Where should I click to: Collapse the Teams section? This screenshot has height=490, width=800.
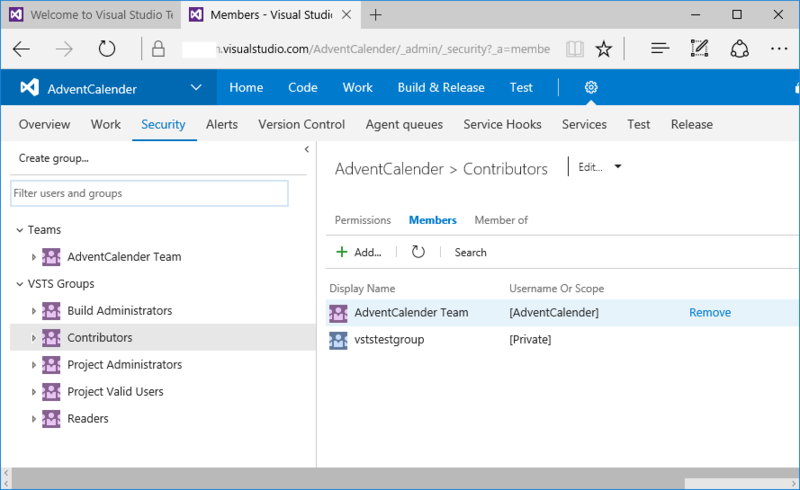(19, 230)
